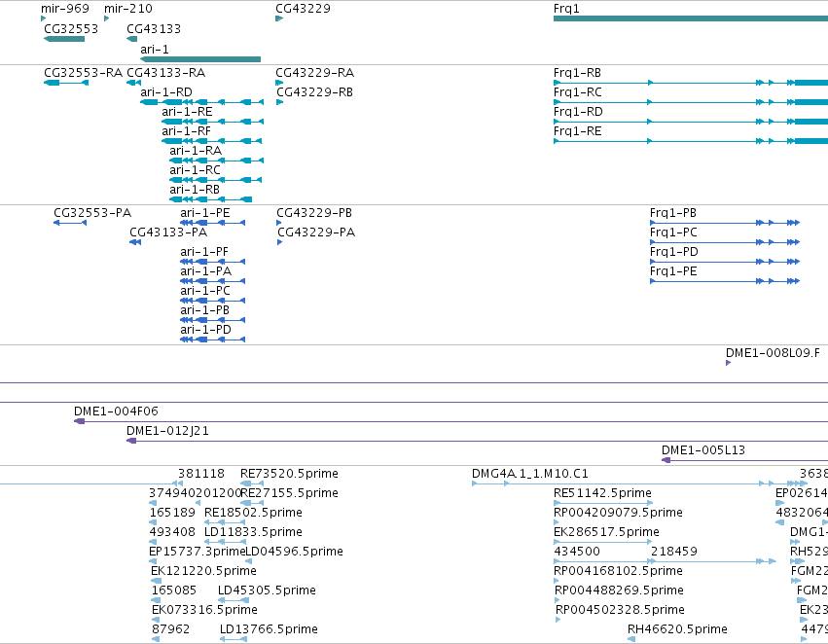
Task: Click the Frq1 gene label
Action: [x=566, y=9]
